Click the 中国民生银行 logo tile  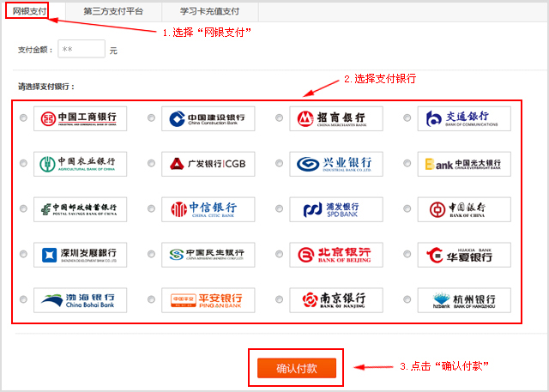pyautogui.click(x=208, y=255)
